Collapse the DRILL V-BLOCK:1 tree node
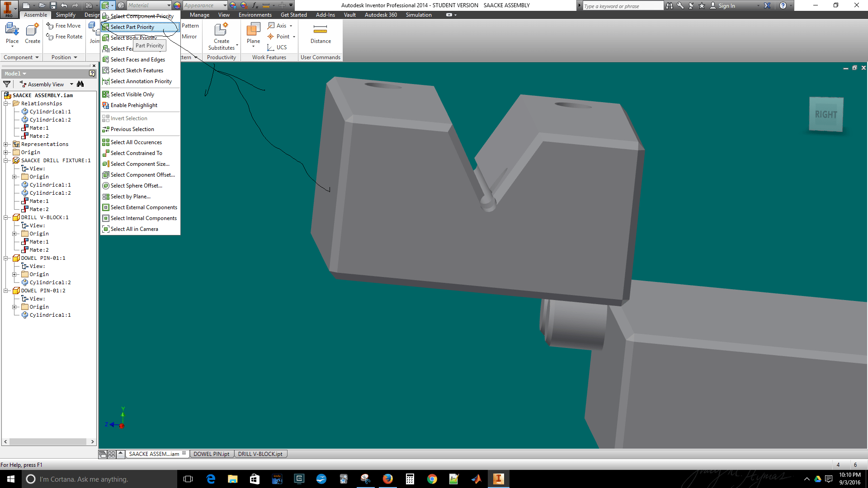Image resolution: width=868 pixels, height=488 pixels. 6,217
